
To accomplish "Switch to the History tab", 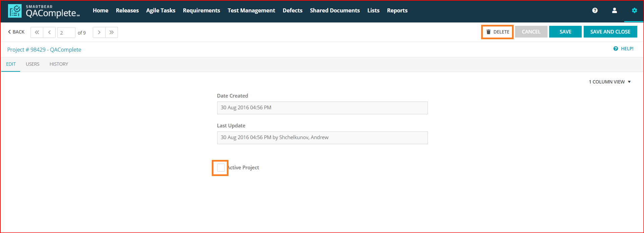I will click(x=59, y=64).
